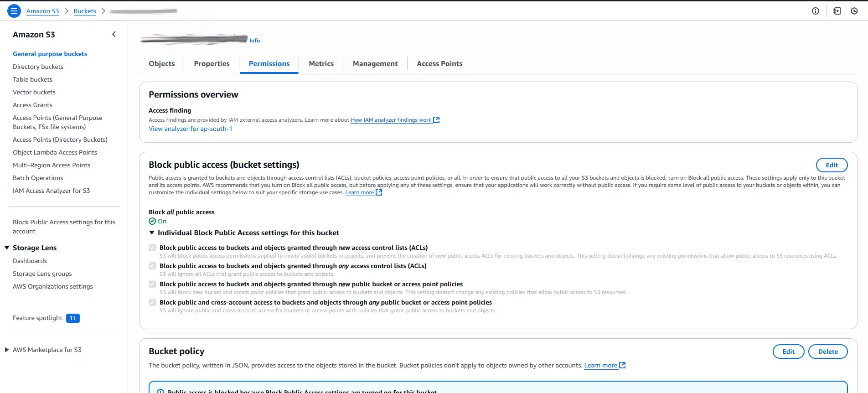Open the tutorials notebook icon
The width and height of the screenshot is (868, 393).
[x=837, y=11]
